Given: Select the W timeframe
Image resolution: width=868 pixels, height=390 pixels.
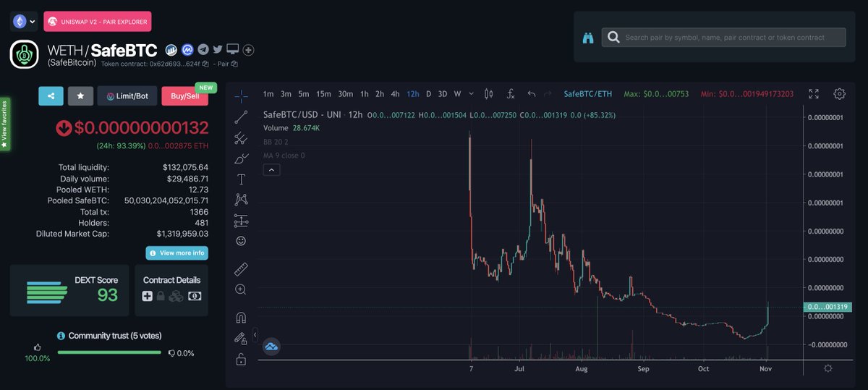Looking at the screenshot, I should [457, 94].
